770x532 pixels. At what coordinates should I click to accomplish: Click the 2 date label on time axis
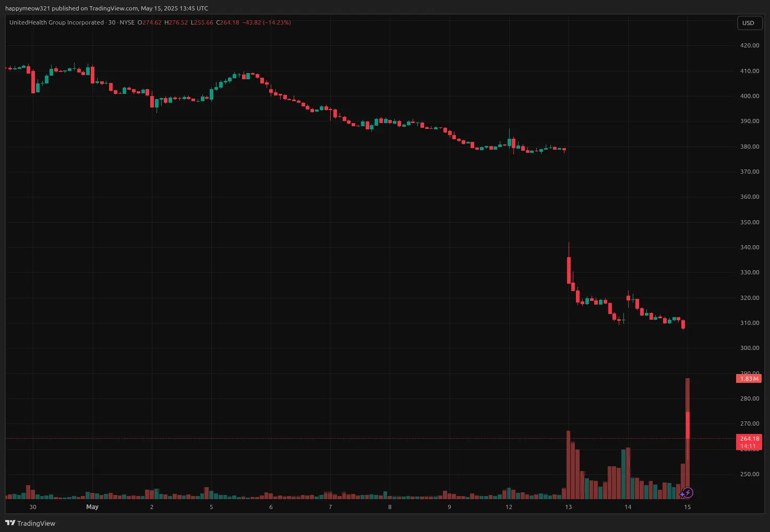coord(152,507)
